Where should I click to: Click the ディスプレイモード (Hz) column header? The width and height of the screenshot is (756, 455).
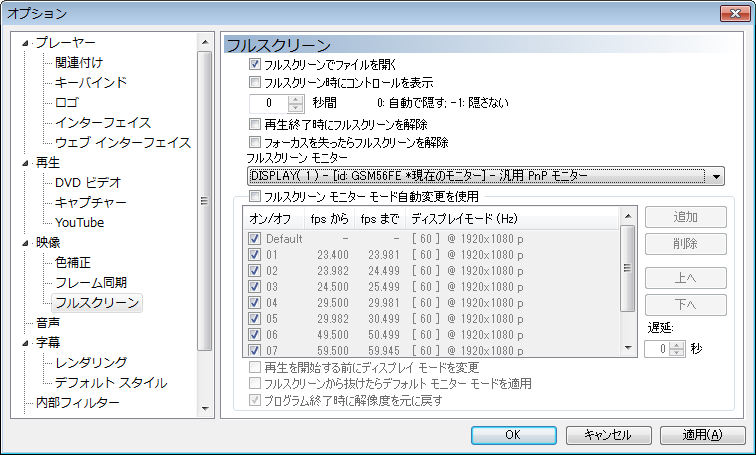point(512,219)
